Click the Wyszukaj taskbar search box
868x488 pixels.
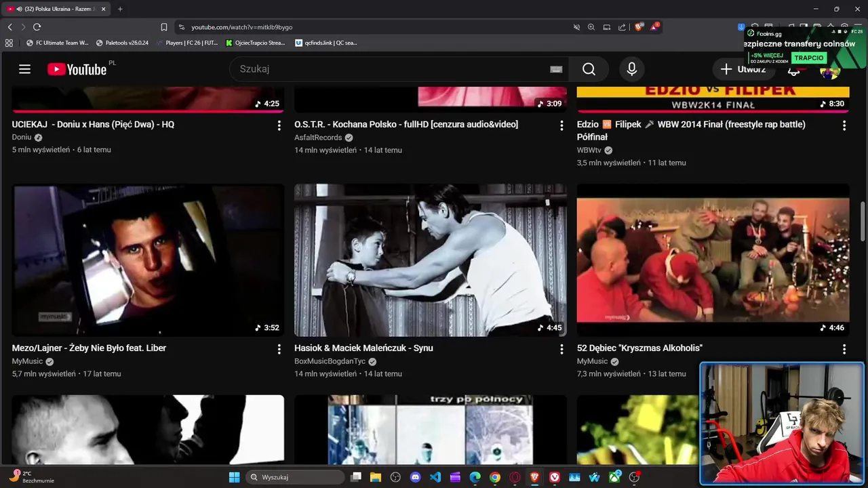[294, 477]
